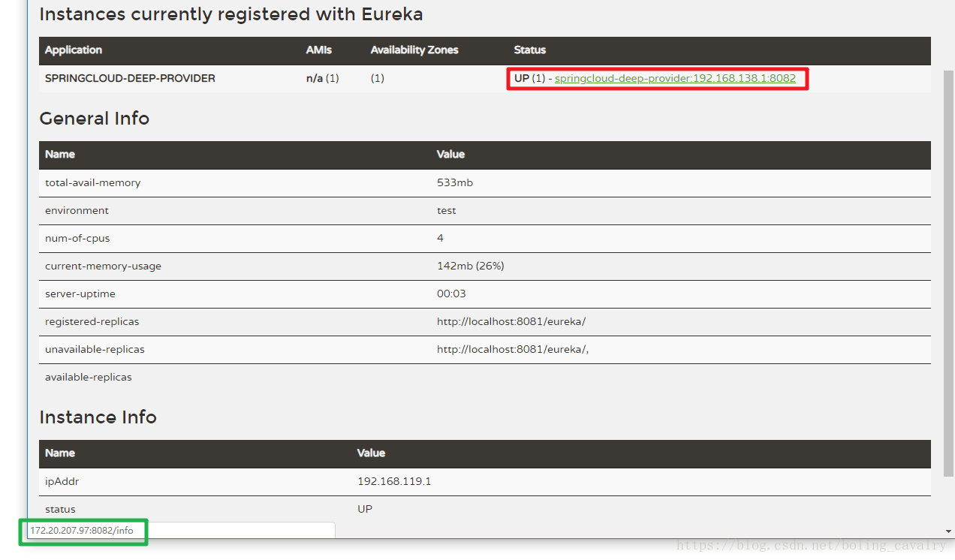This screenshot has height=560, width=955.
Task: Click the status row name in Instance Info
Action: pyautogui.click(x=60, y=509)
